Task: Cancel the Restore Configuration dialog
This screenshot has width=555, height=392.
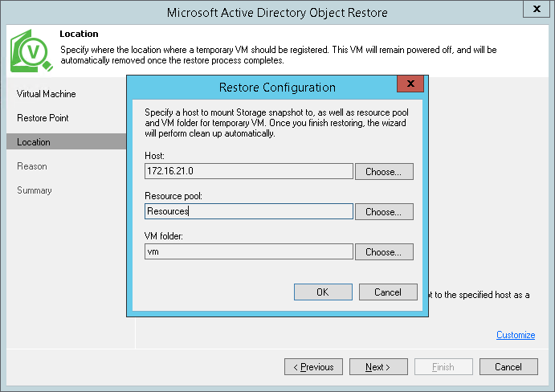Action: (x=388, y=292)
